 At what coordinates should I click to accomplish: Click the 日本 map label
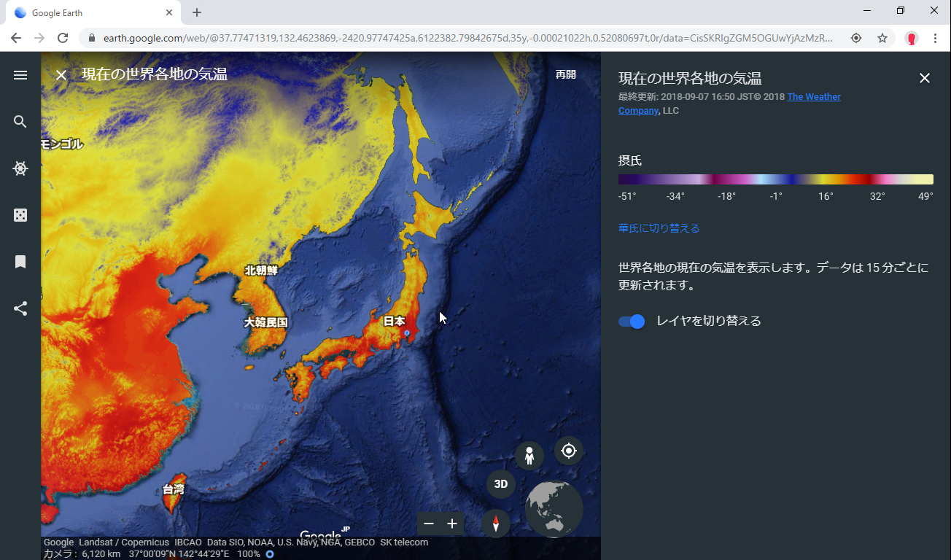395,321
